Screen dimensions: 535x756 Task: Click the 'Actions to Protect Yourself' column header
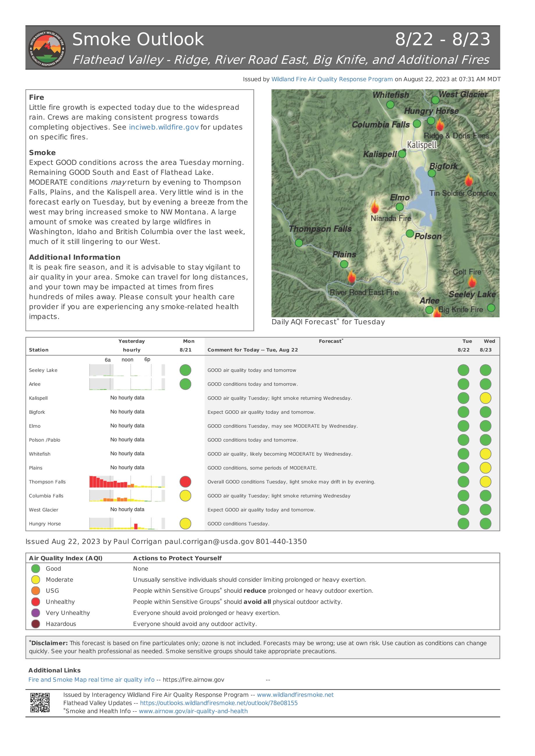[x=177, y=558]
